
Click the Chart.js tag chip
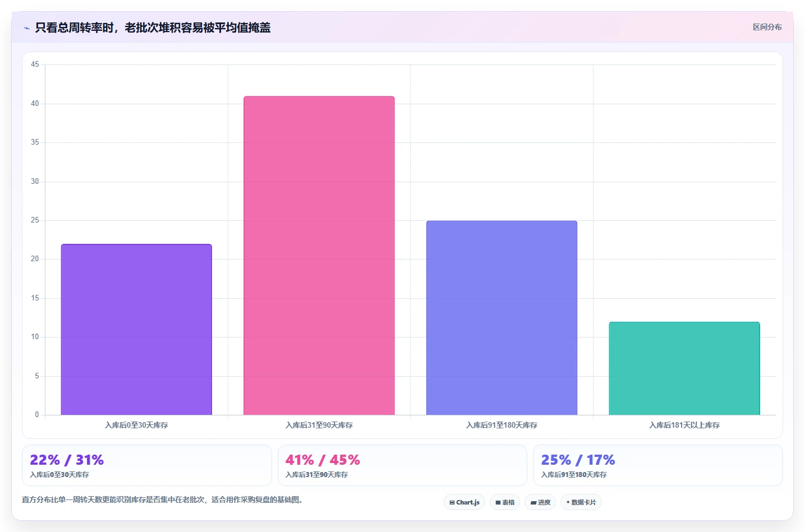tap(464, 502)
